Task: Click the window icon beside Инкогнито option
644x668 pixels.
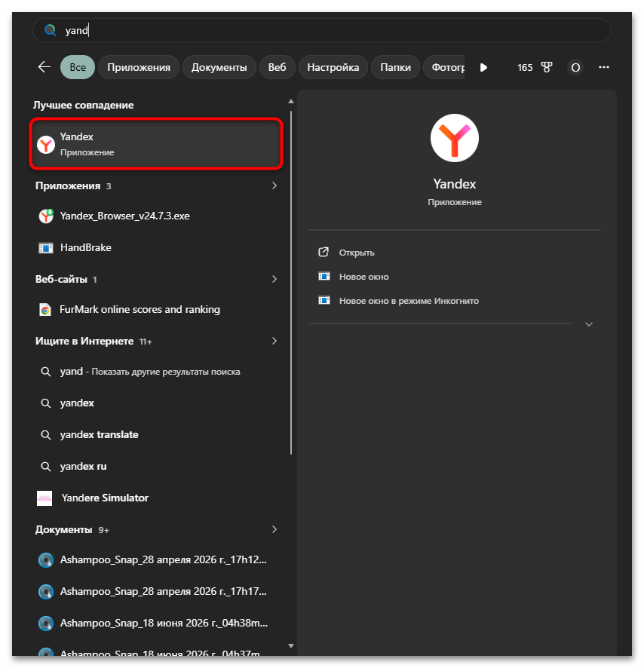Action: 324,301
